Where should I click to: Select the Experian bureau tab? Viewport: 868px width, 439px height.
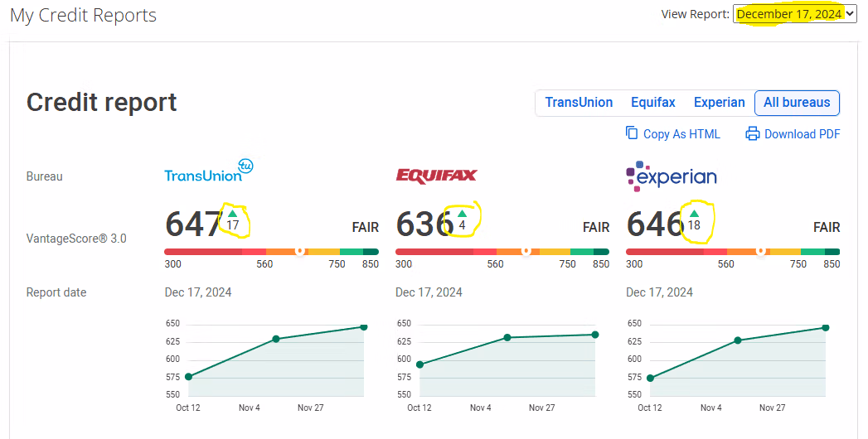[x=719, y=103]
